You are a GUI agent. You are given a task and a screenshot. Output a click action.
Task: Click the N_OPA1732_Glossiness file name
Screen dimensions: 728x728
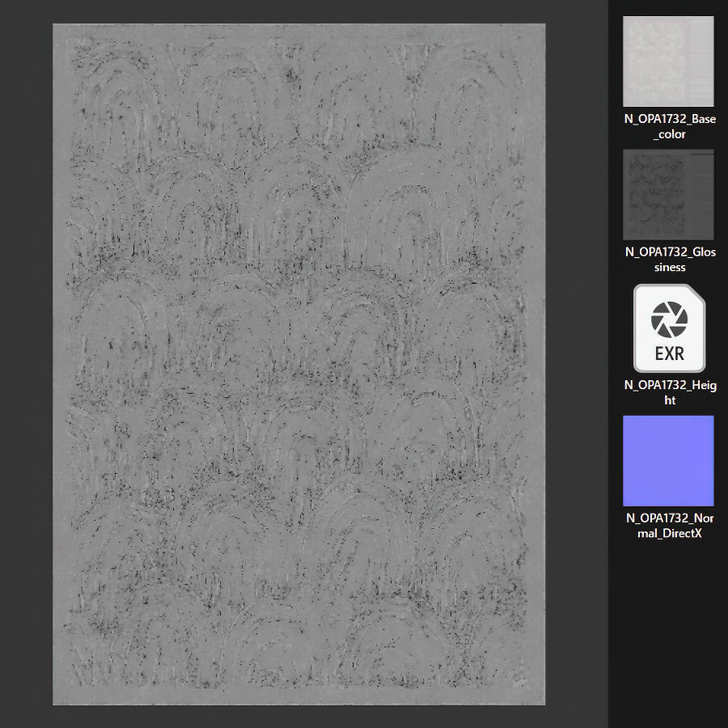(670, 260)
